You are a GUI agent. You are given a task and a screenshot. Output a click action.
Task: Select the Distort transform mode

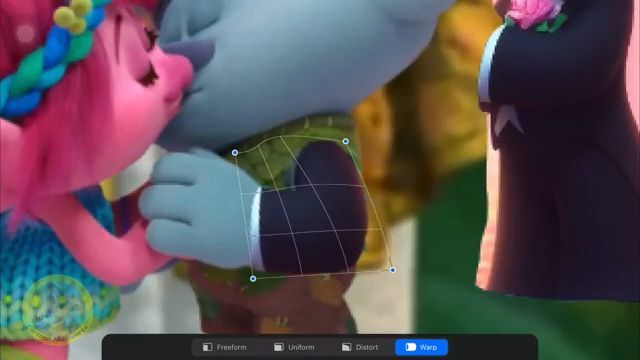(360, 347)
